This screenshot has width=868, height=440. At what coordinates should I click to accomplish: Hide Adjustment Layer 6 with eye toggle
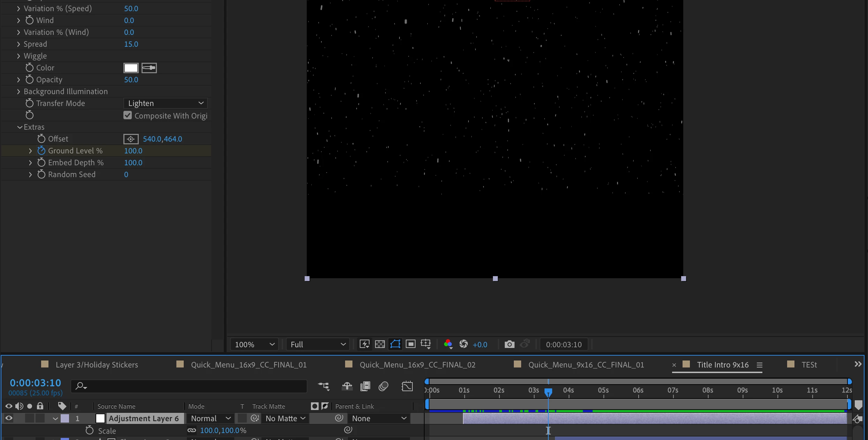click(x=9, y=418)
